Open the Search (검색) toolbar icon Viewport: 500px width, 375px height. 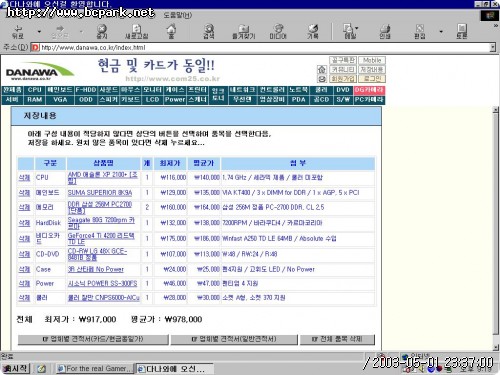coord(209,32)
